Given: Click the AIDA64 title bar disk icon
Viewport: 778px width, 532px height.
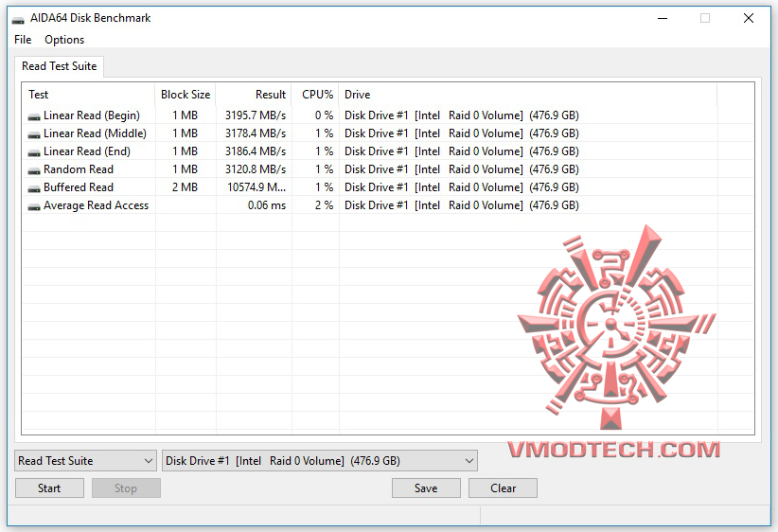Looking at the screenshot, I should coord(18,20).
